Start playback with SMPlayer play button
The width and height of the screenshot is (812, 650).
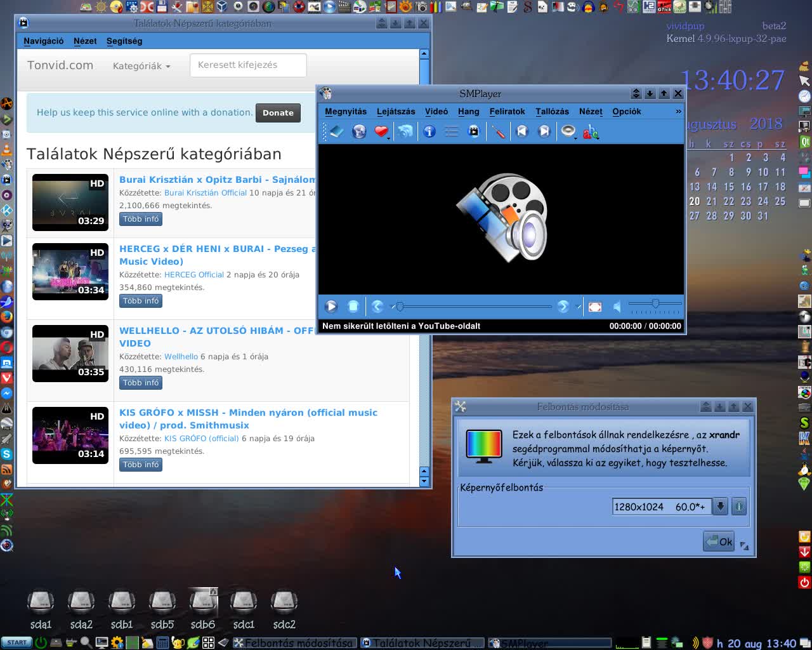click(331, 307)
